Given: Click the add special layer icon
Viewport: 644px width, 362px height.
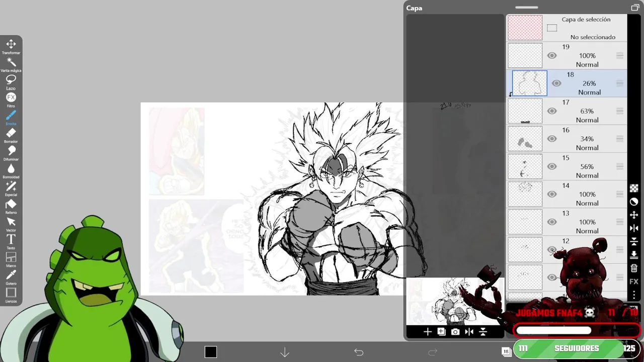Looking at the screenshot, I should [x=441, y=332].
